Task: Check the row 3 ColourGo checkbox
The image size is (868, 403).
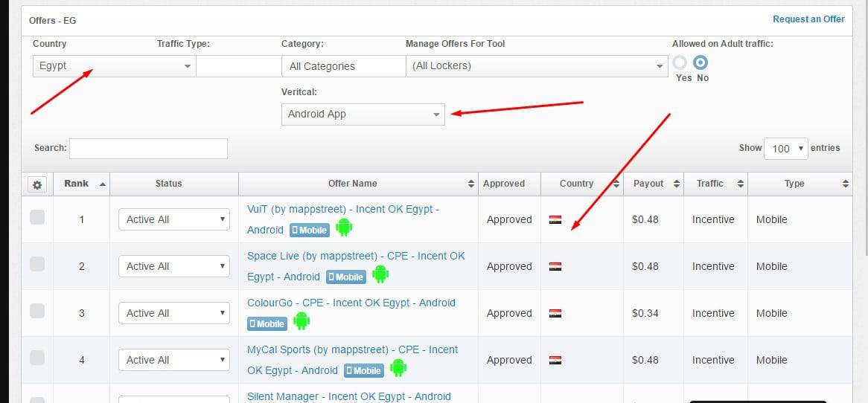Action: pyautogui.click(x=37, y=311)
